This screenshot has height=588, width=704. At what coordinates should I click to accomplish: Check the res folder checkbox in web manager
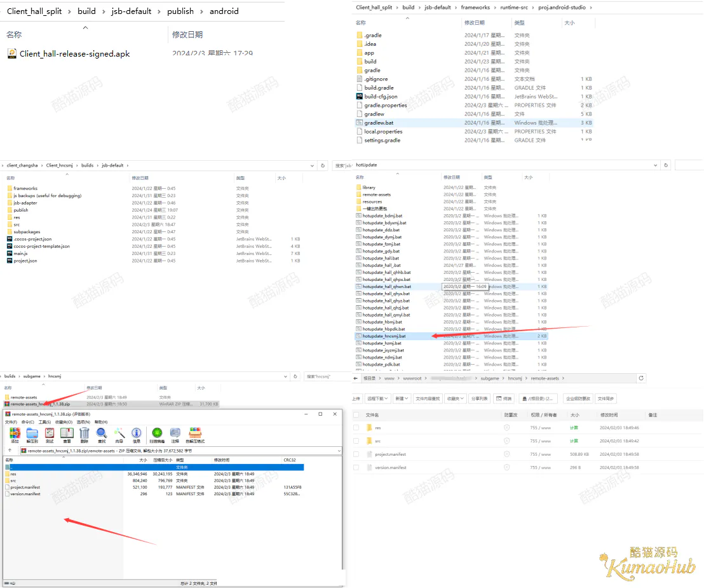(x=356, y=428)
